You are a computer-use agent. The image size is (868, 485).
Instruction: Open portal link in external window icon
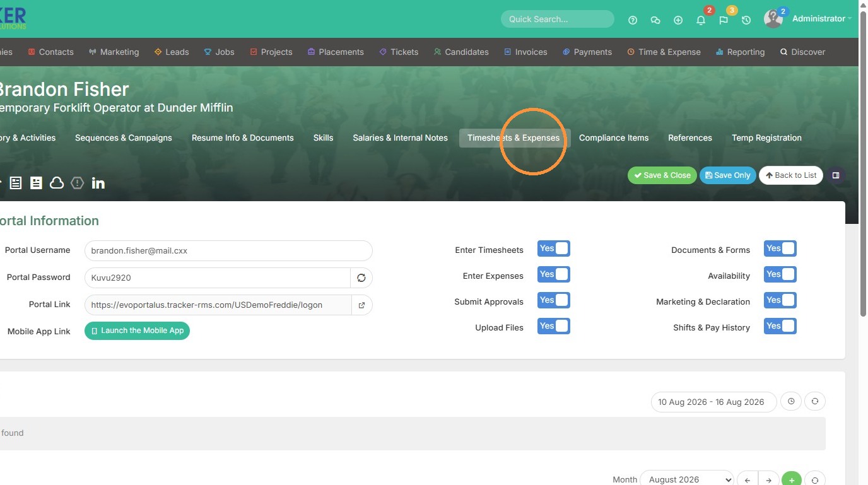361,305
